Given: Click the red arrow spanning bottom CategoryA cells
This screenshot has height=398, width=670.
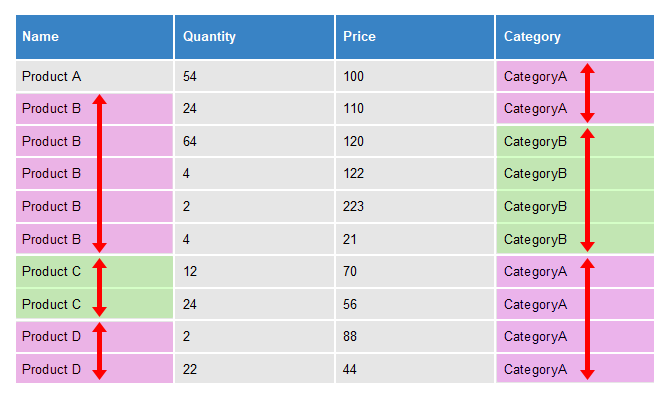Looking at the screenshot, I should pos(588,319).
